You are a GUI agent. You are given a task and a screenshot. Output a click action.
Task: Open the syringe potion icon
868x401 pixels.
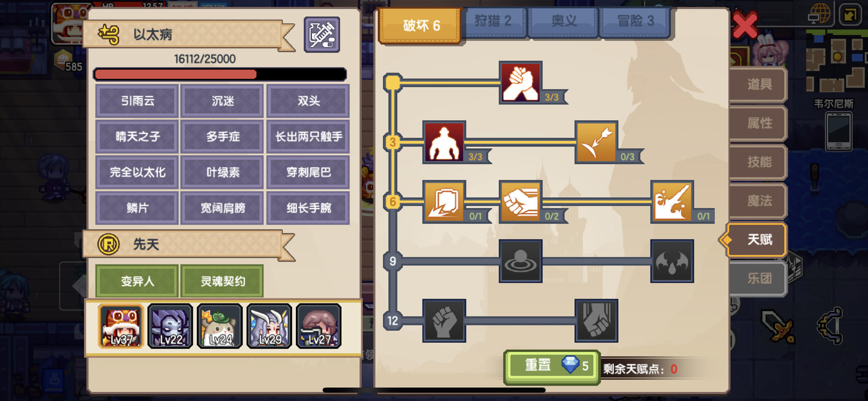pos(322,34)
